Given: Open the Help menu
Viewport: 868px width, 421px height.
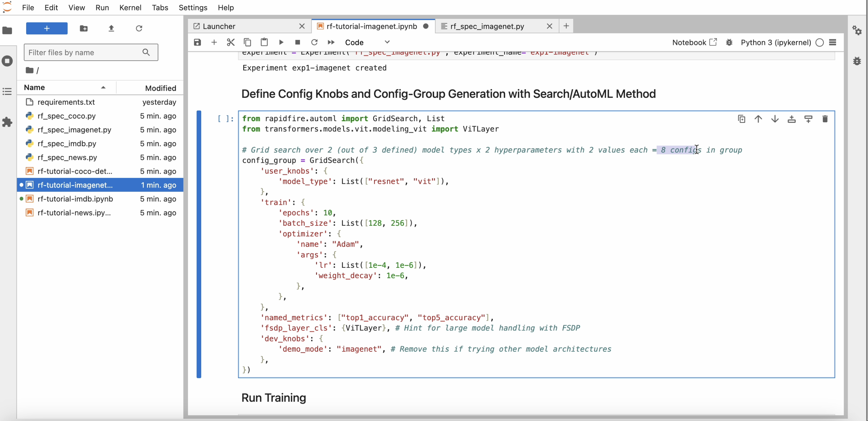Looking at the screenshot, I should tap(225, 7).
